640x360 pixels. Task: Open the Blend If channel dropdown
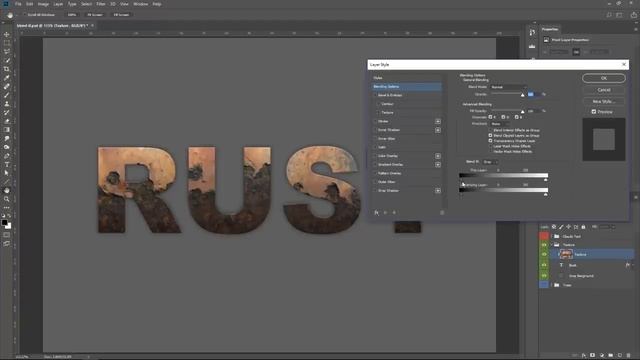click(x=490, y=162)
